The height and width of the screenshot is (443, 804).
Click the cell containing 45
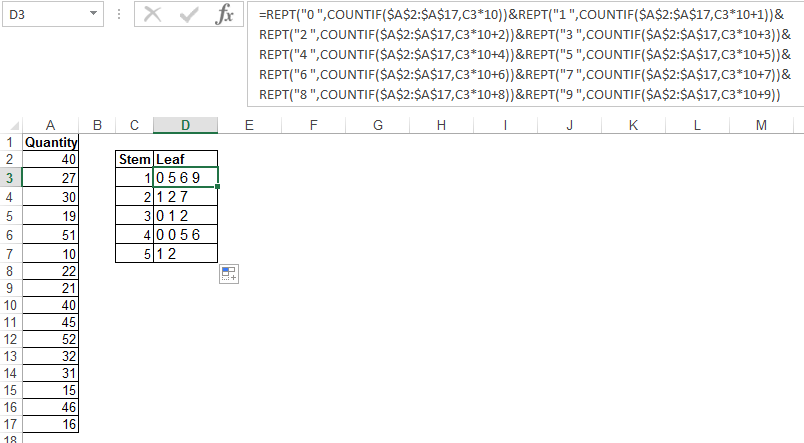[50, 322]
